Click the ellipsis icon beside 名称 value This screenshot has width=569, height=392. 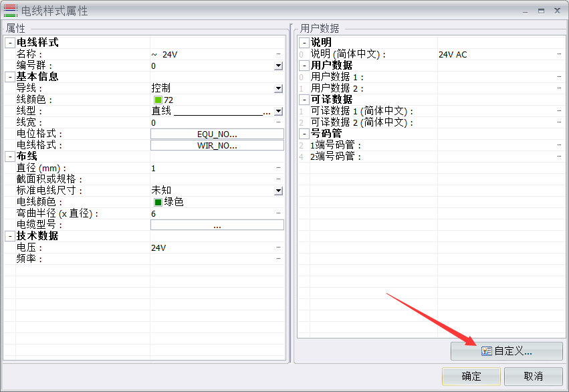(279, 54)
